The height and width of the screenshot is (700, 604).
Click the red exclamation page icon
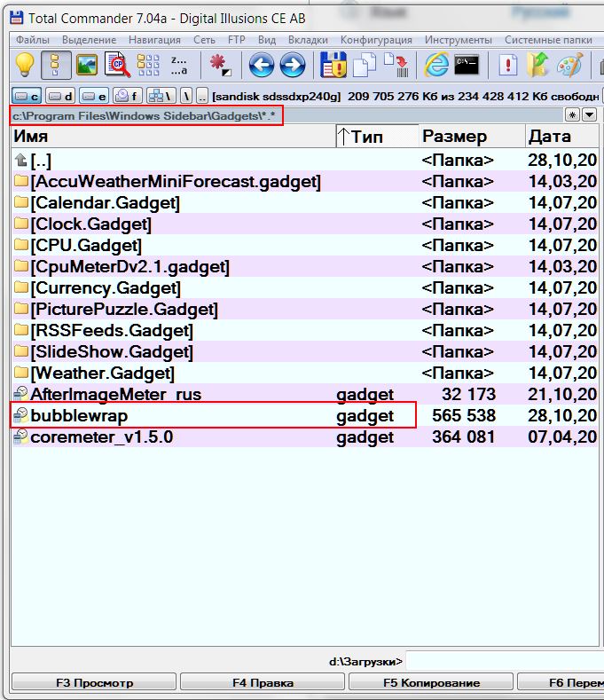coord(508,65)
